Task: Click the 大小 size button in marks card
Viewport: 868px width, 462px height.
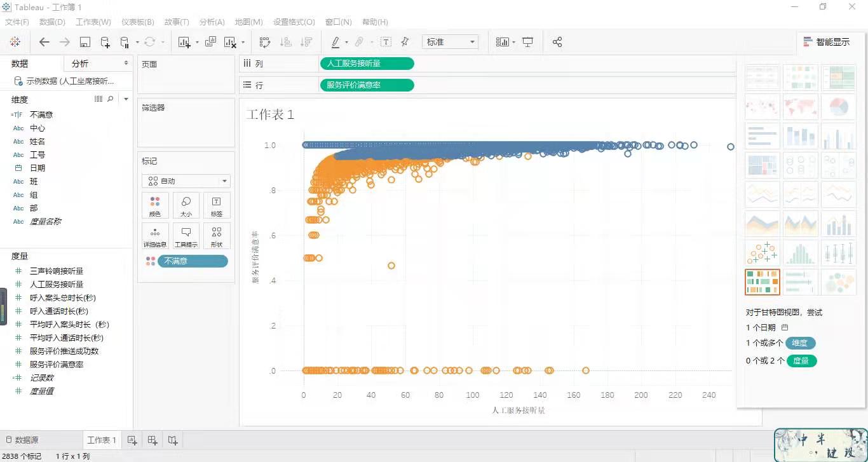Action: pos(186,205)
